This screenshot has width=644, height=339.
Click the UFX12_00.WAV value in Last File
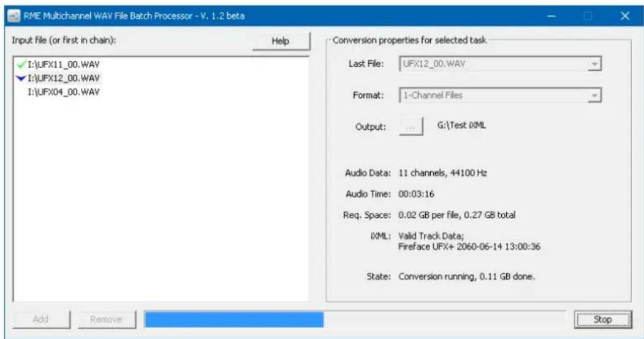tap(434, 64)
